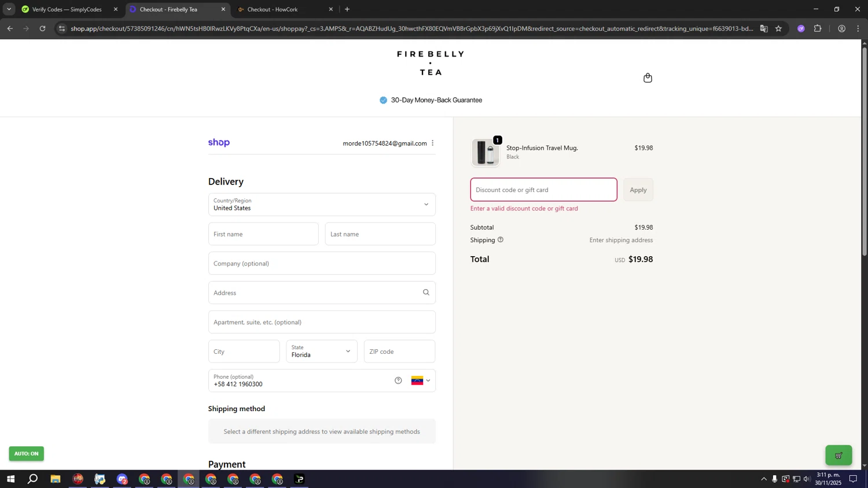Viewport: 868px width, 488px height.
Task: Show hidden system tray icons
Action: click(764, 479)
